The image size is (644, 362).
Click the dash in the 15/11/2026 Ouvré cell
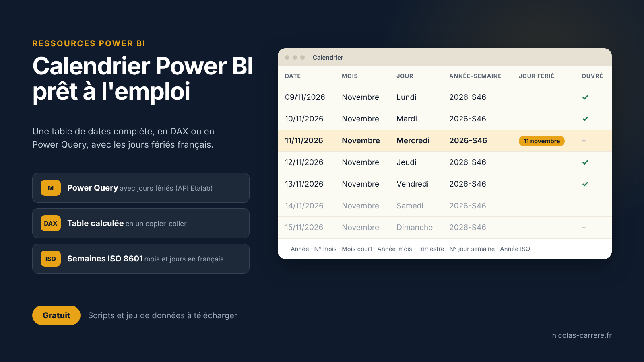click(584, 228)
